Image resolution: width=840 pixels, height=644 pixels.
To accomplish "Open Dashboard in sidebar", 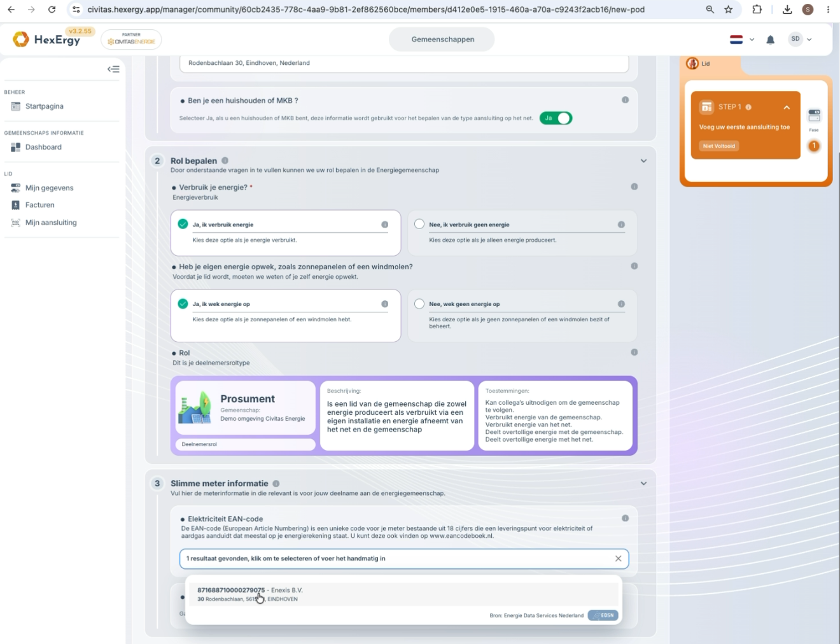I will [43, 147].
